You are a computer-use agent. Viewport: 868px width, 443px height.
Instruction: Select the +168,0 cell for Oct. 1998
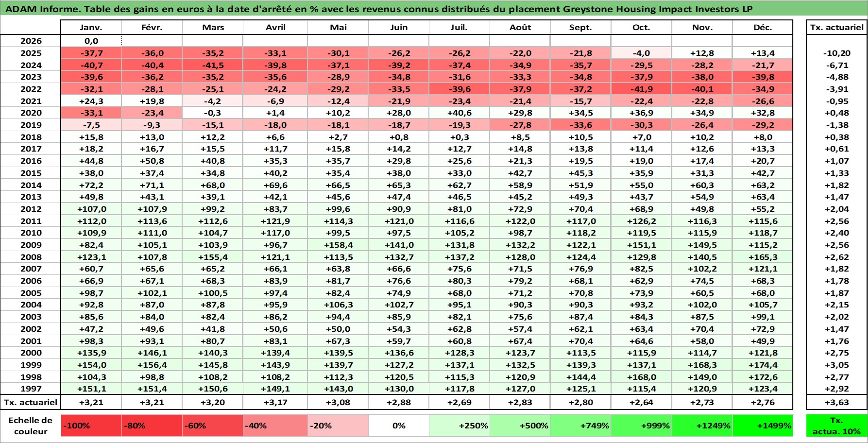[642, 377]
